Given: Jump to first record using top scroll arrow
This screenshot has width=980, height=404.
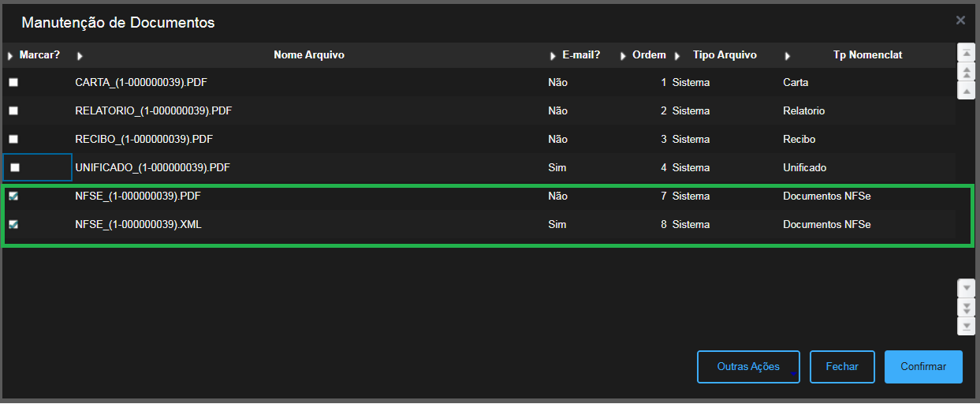Looking at the screenshot, I should 966,52.
